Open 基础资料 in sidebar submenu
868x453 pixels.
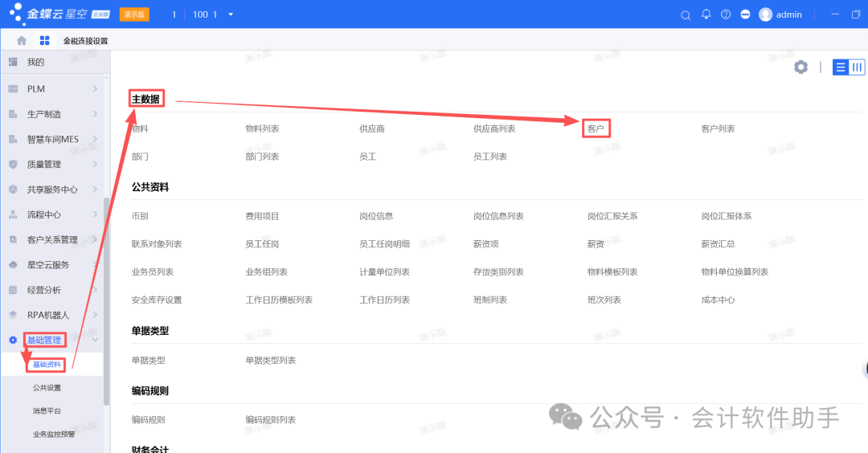click(x=47, y=365)
